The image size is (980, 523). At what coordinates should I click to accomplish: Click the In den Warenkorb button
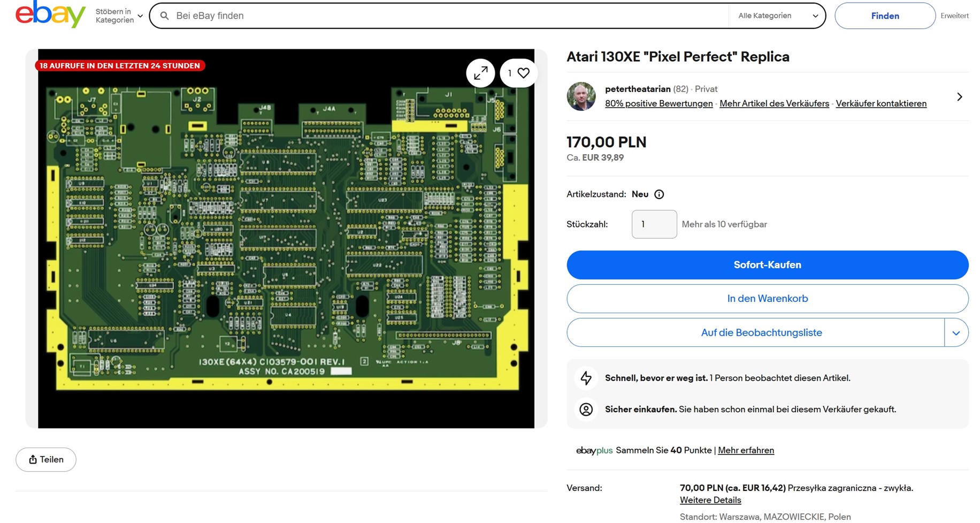click(x=767, y=298)
